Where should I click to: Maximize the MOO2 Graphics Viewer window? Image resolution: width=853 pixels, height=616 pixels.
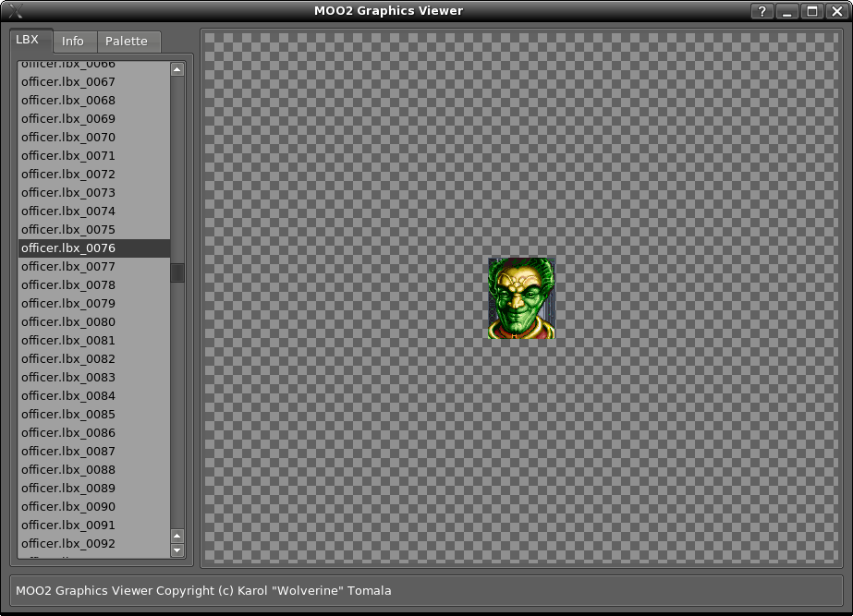(812, 11)
